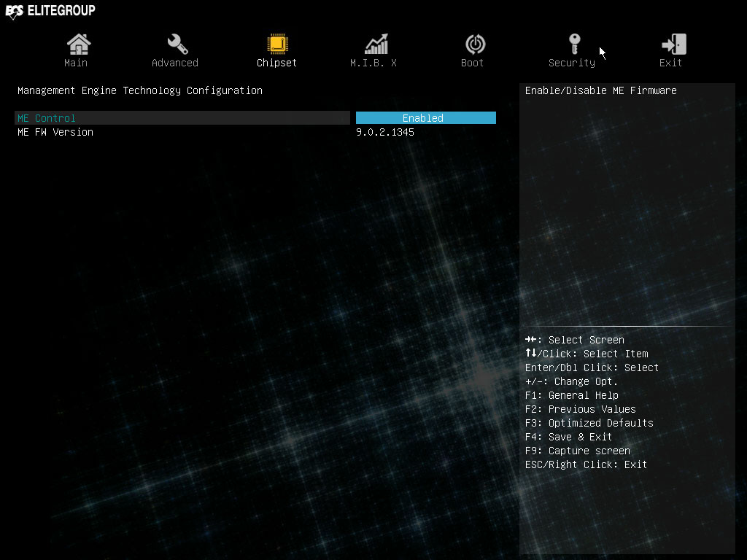Click the Click: Select Item help line

coord(587,354)
